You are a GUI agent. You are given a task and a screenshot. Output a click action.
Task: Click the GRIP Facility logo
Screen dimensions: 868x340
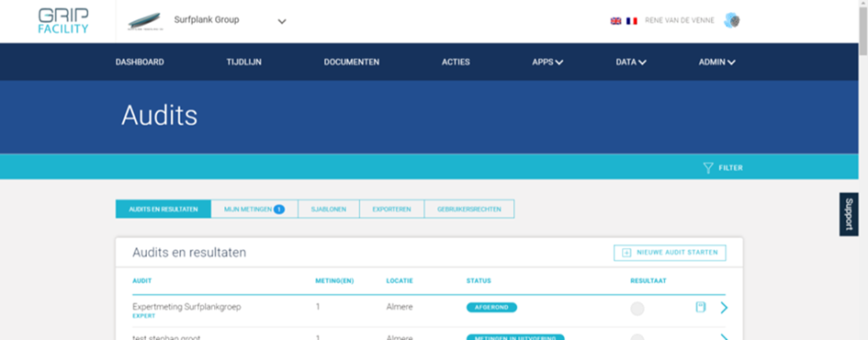click(x=62, y=21)
